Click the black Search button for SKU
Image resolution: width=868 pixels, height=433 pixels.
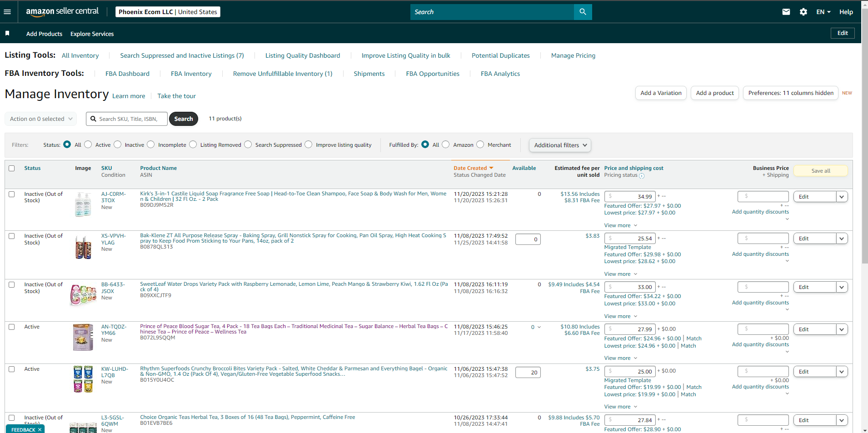(x=184, y=119)
